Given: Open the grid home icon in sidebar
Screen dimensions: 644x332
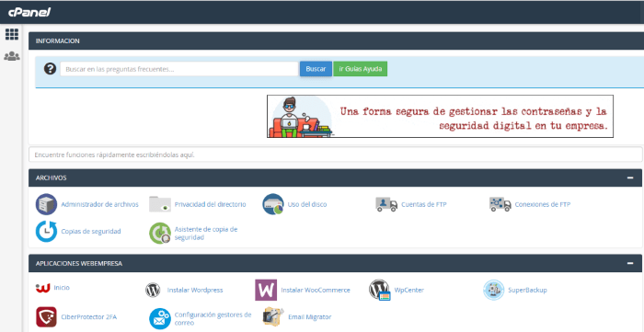Looking at the screenshot, I should pos(12,34).
